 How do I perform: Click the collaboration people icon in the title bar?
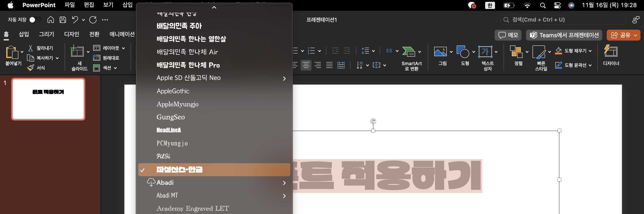635,20
